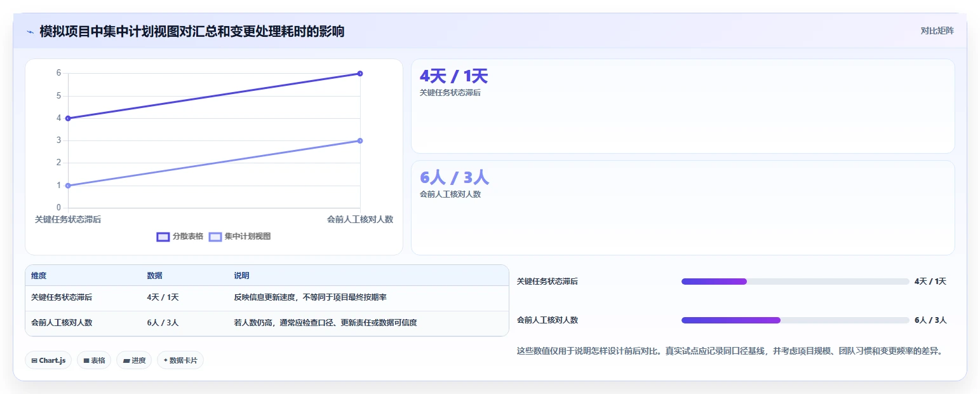Click 关键任务状态滞后 label beside progress bar
980x394 pixels.
(x=547, y=282)
